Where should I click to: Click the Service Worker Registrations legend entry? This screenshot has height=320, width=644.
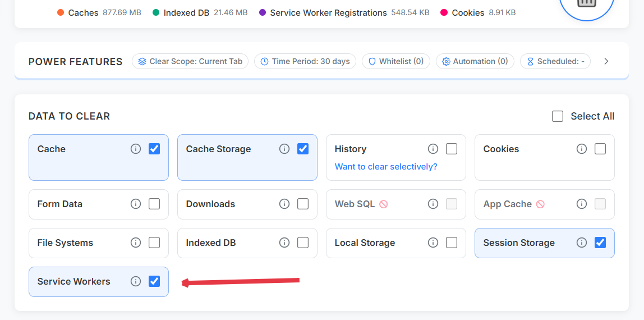[x=344, y=13]
